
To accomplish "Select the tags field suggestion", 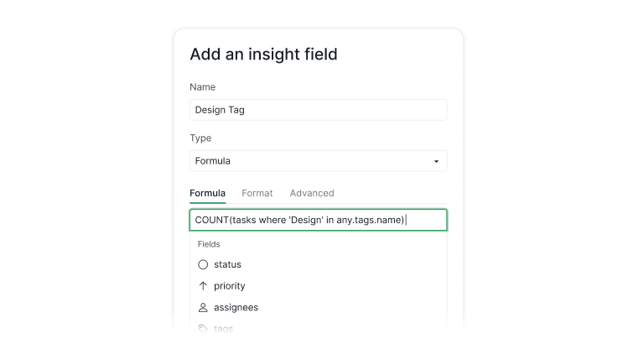I will tap(223, 329).
